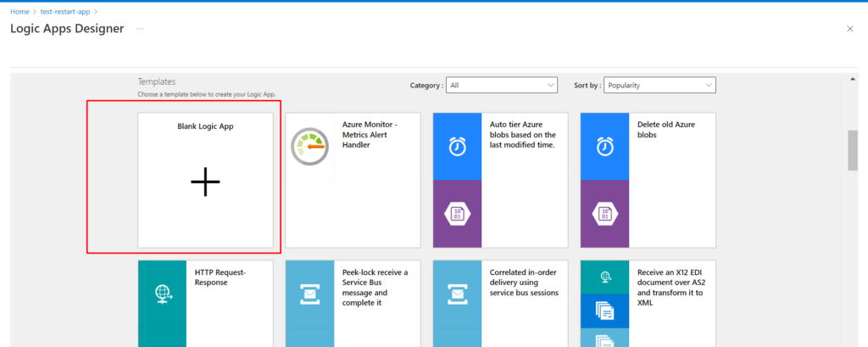Click the AS2 globe icon in X12 EDI card

tap(604, 277)
